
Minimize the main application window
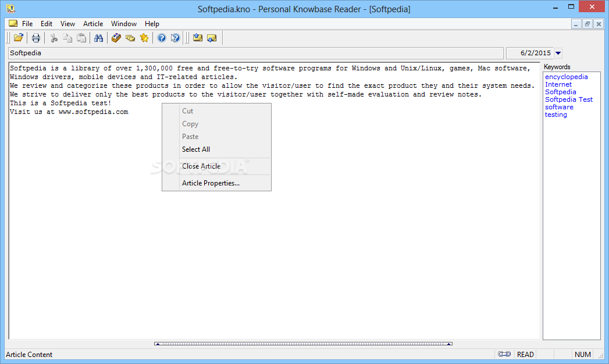(x=555, y=7)
